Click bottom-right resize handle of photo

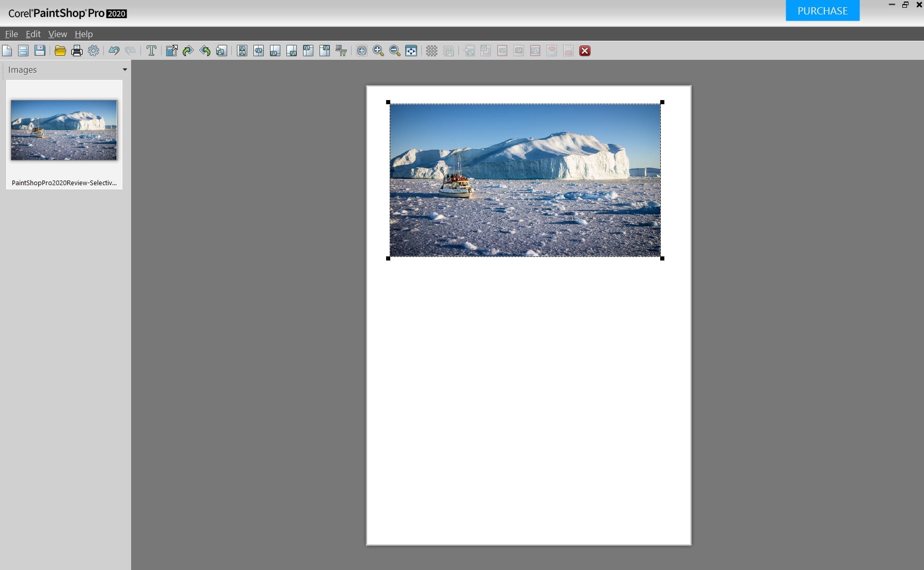coord(662,258)
